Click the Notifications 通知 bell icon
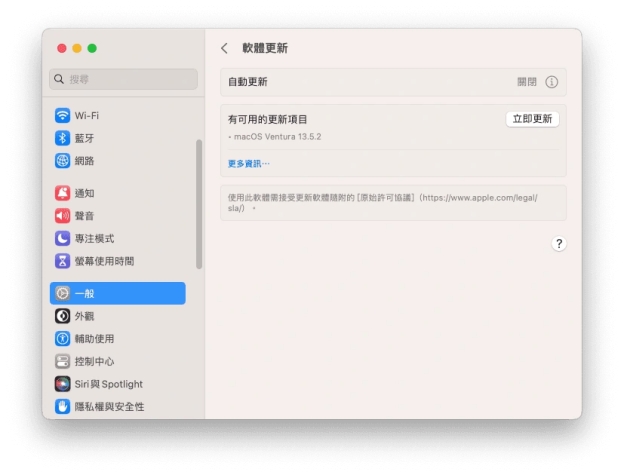Screen dimensions: 624x476 coord(62,193)
